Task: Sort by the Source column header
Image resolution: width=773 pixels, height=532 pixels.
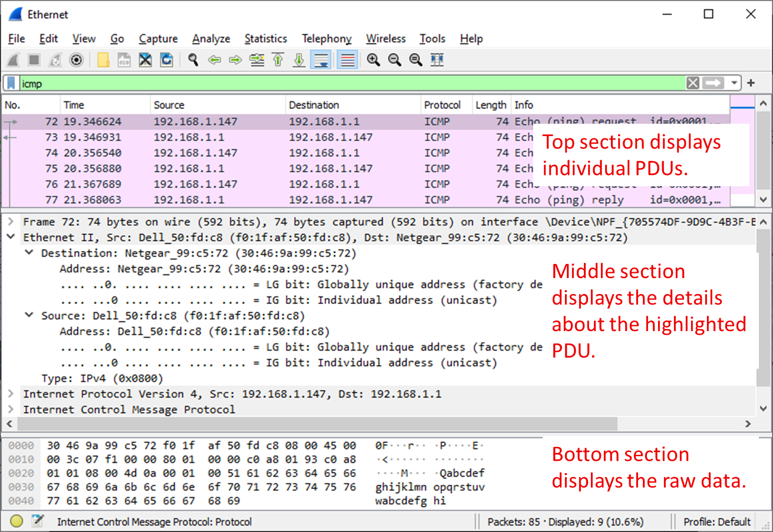Action: 218,105
